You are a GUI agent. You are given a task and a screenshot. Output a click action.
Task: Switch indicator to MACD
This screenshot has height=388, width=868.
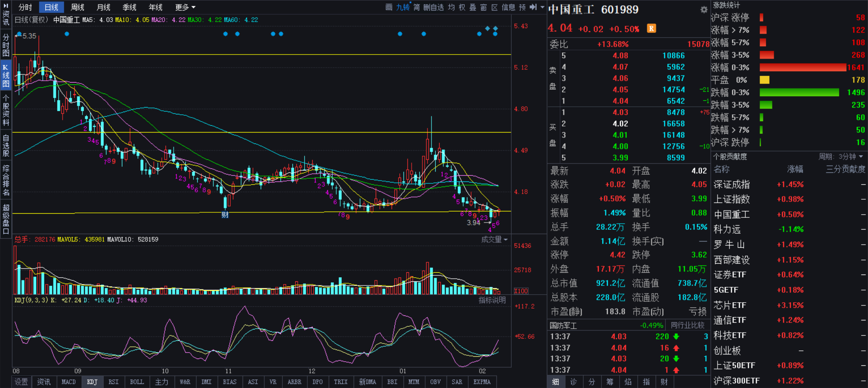(68, 382)
